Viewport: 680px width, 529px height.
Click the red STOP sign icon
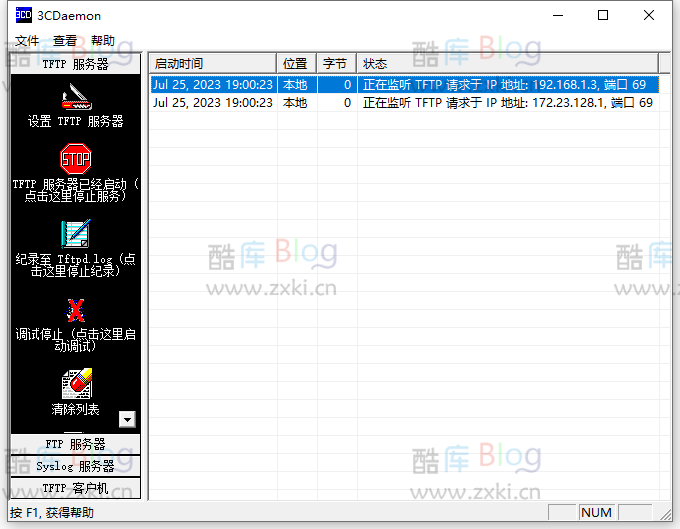[76, 159]
